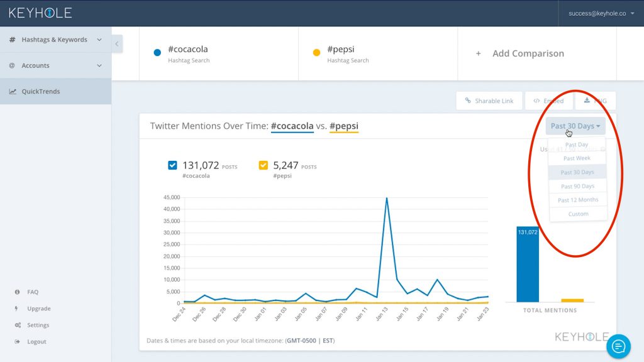Image resolution: width=644 pixels, height=362 pixels.
Task: Open QuickTrends in the sidebar
Action: click(x=55, y=91)
